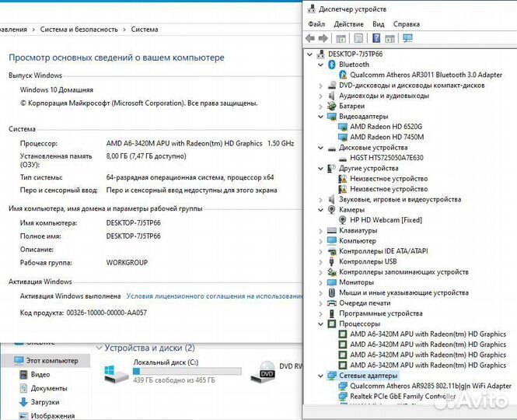Click the Forward arrow in Device Manager toolbar

[x=323, y=39]
